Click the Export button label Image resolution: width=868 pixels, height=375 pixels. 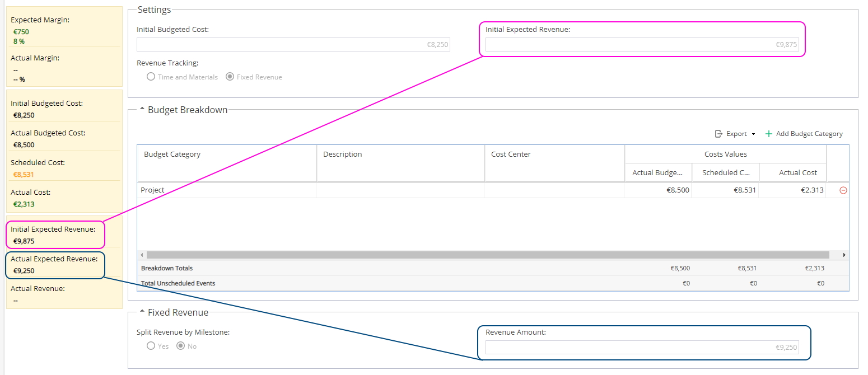click(736, 134)
